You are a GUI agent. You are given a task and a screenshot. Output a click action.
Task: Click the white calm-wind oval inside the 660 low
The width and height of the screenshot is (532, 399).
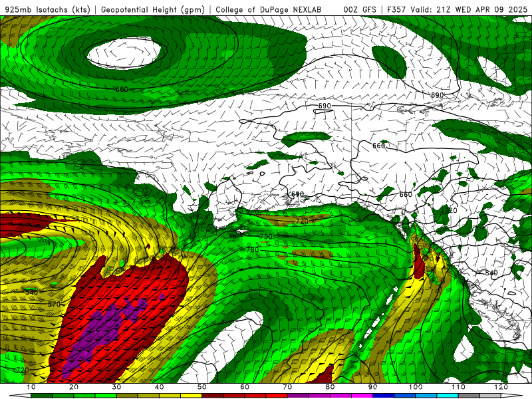[x=124, y=53]
